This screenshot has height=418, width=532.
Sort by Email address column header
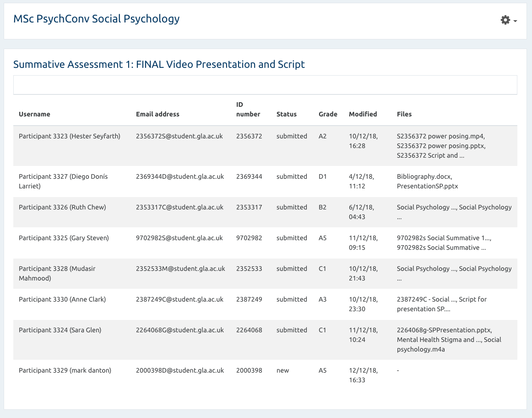(x=157, y=114)
